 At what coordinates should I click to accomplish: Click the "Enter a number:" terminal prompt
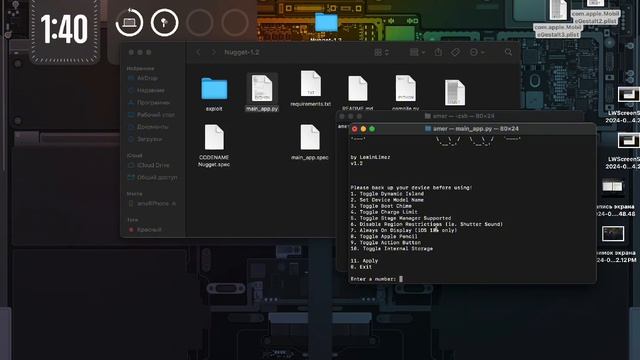click(373, 279)
